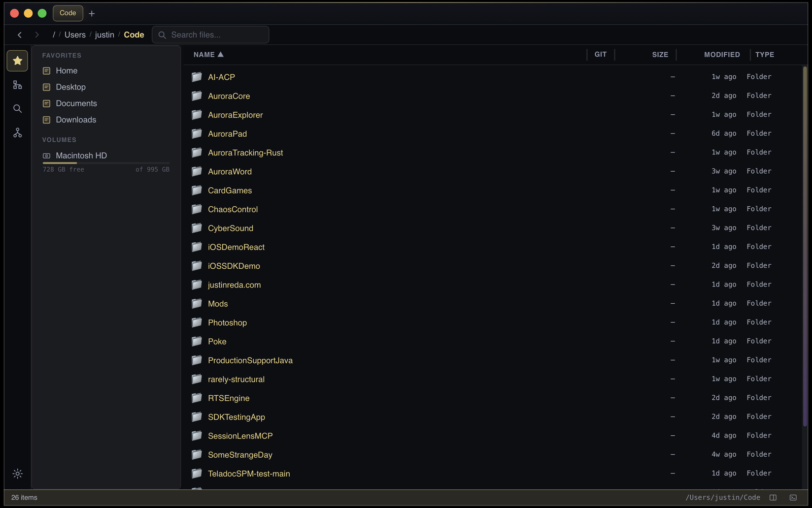Sort by the TYPE column header
812x508 pixels.
[764, 54]
